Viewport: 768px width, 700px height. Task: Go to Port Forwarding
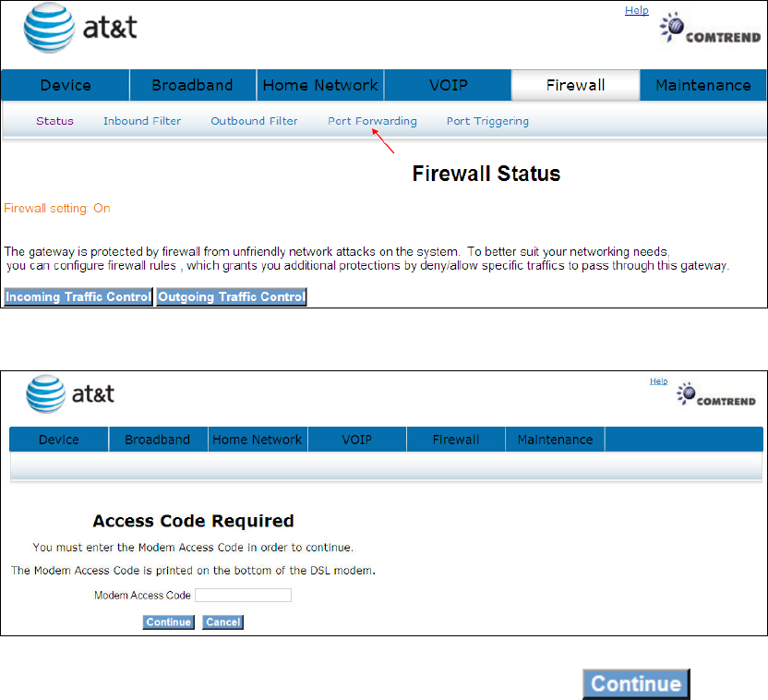coord(372,121)
